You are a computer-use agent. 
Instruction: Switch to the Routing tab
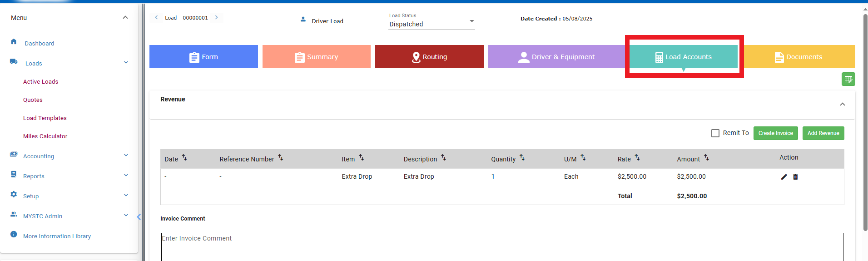tap(429, 57)
